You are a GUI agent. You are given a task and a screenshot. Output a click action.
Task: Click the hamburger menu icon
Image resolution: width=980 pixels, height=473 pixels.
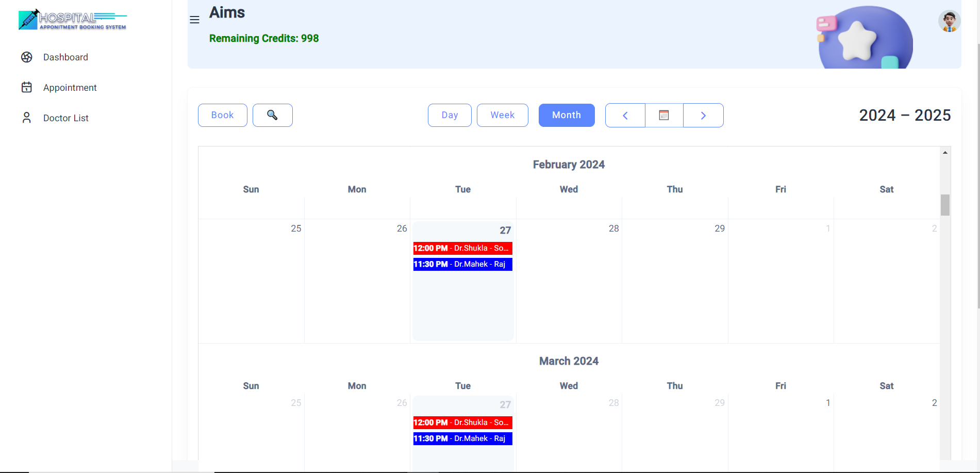(x=194, y=20)
